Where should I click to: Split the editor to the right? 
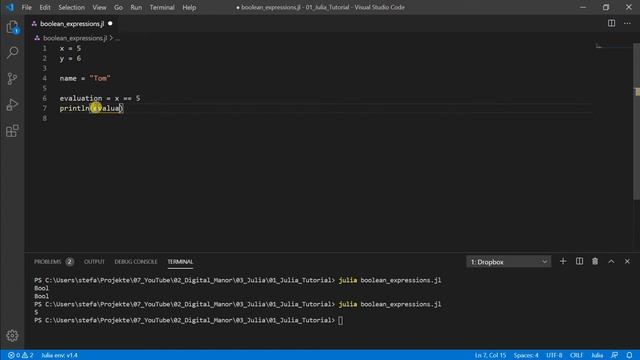click(611, 23)
